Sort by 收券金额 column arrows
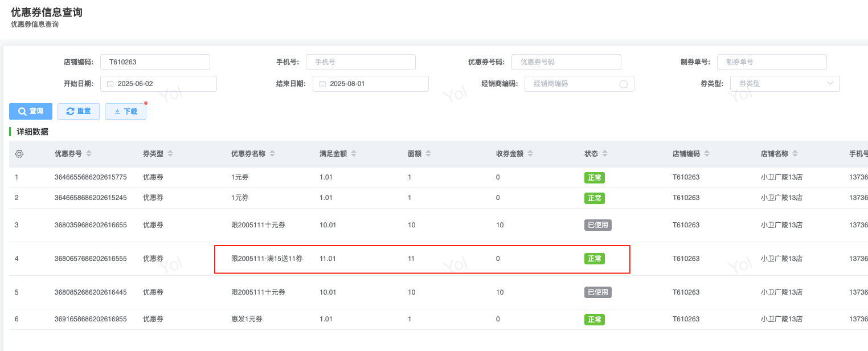This screenshot has height=351, width=868. [x=531, y=154]
